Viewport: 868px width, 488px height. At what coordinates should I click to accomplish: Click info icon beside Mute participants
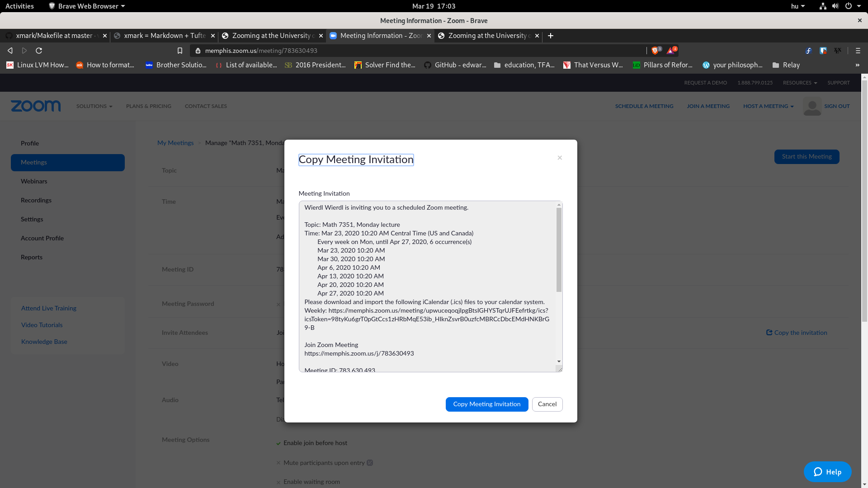[370, 463]
